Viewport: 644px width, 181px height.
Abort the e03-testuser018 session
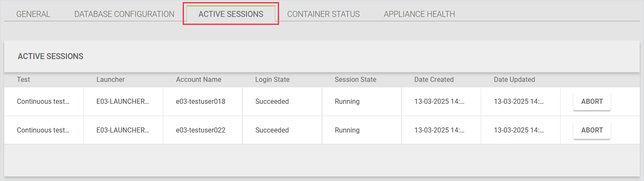pos(592,102)
